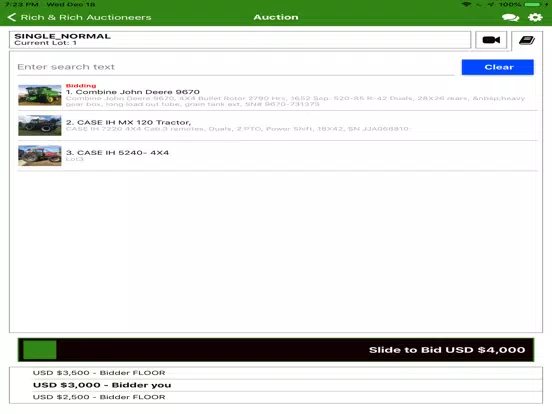Select lot 2 CASE IH MX 120 Tractor
Screen dimensions: 552x414
(278, 125)
